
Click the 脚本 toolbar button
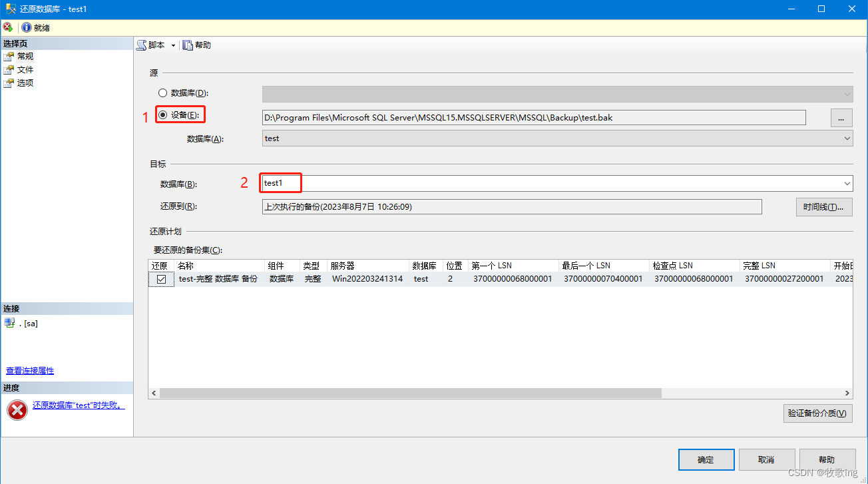151,45
